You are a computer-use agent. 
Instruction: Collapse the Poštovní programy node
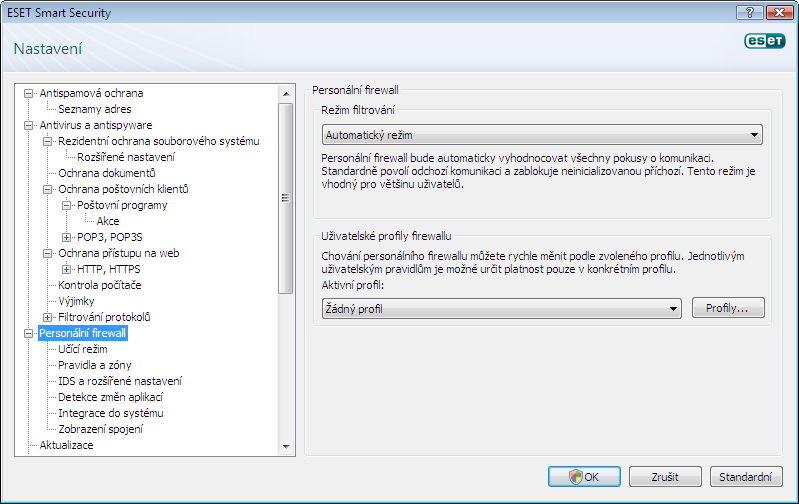(66, 205)
